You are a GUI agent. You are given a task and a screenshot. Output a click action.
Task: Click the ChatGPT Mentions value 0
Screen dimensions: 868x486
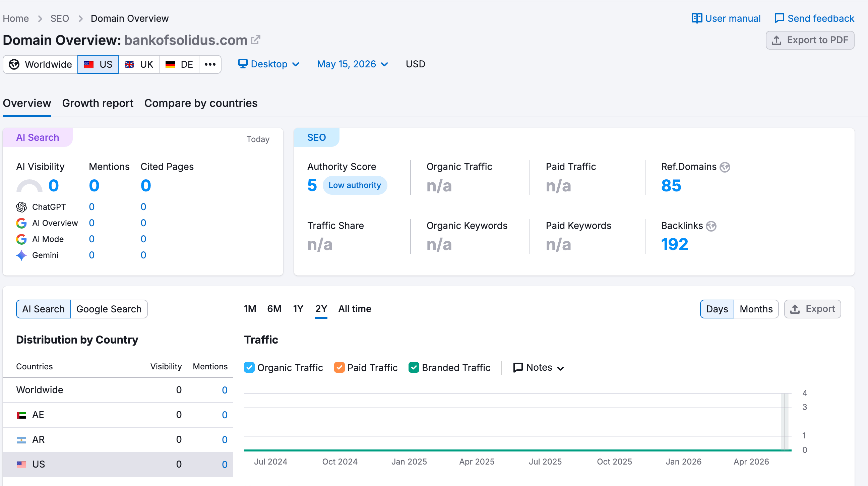tap(91, 207)
